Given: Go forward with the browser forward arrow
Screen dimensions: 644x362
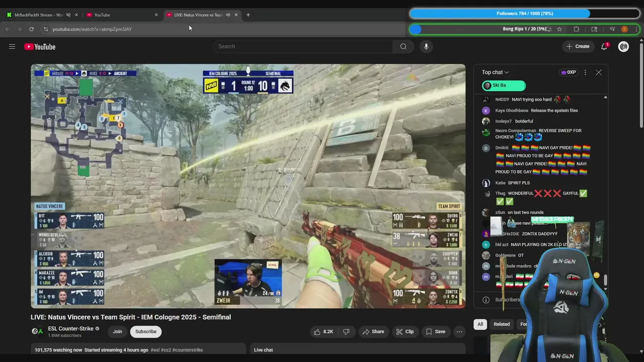Looking at the screenshot, I should click(x=19, y=29).
